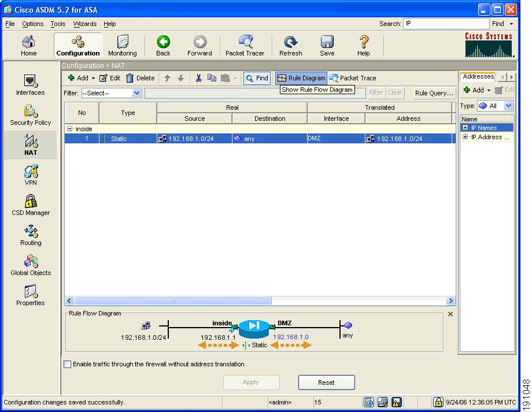Screen dimensions: 532x412
Task: Click Find in NAT toolbar
Action: pos(257,78)
